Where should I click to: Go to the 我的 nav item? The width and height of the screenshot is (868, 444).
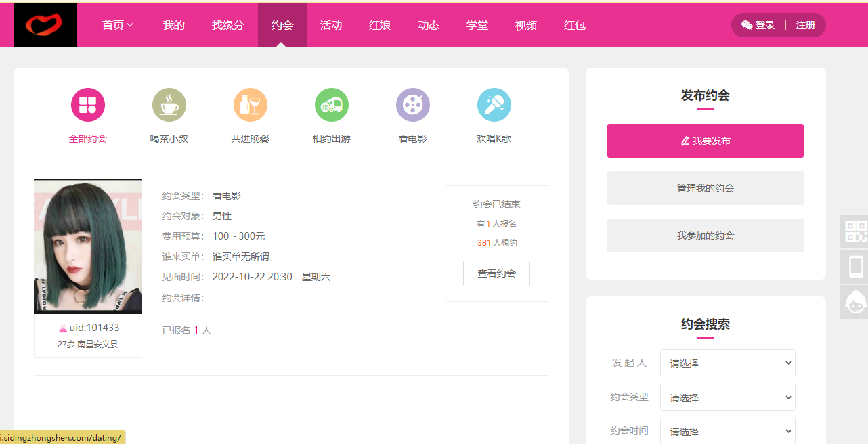(x=174, y=25)
